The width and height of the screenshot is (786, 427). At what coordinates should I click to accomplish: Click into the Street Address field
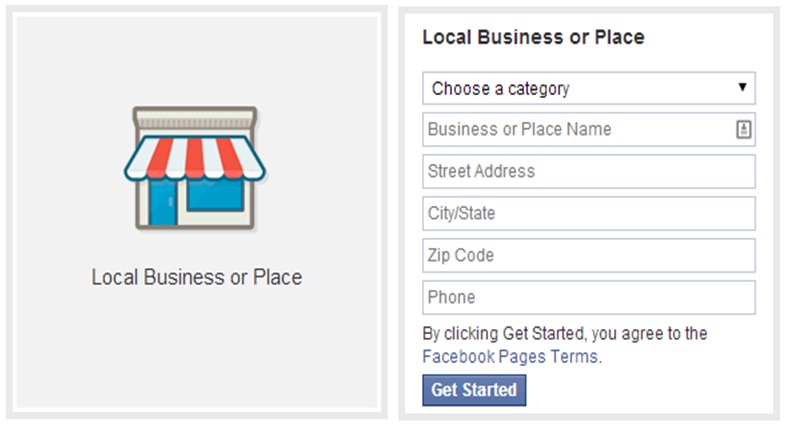588,171
